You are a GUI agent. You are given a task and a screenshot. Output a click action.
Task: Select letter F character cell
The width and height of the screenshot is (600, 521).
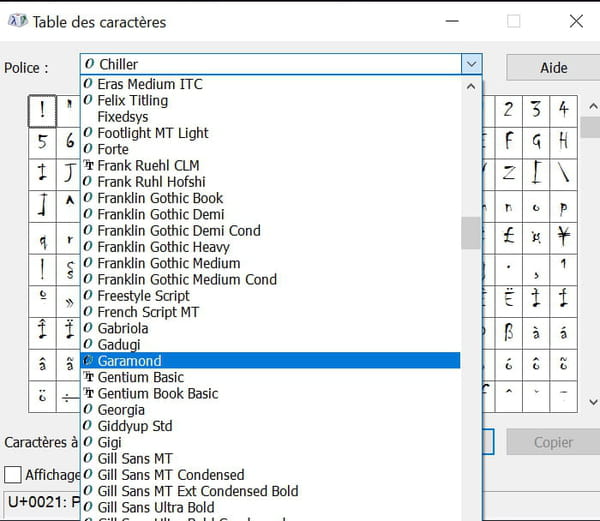(509, 143)
